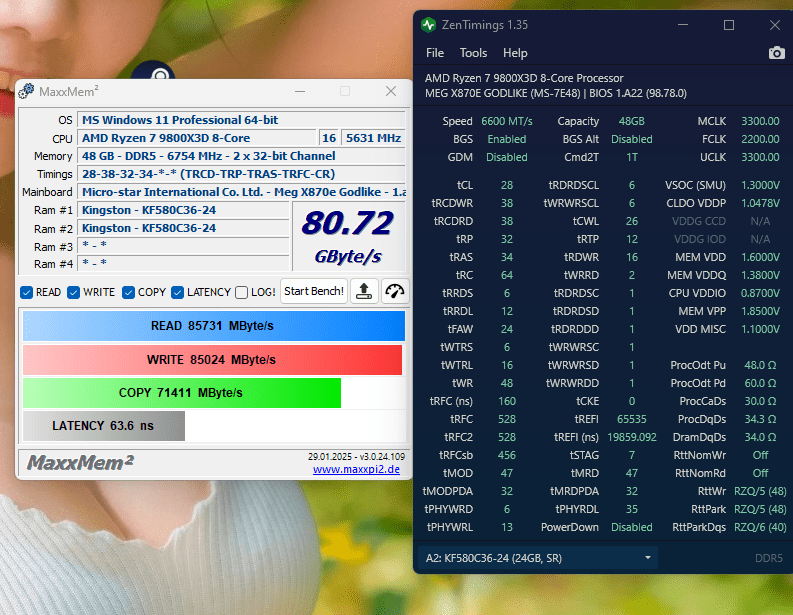Click the MaxxMem speedometer gauge icon
793x615 pixels.
(394, 291)
